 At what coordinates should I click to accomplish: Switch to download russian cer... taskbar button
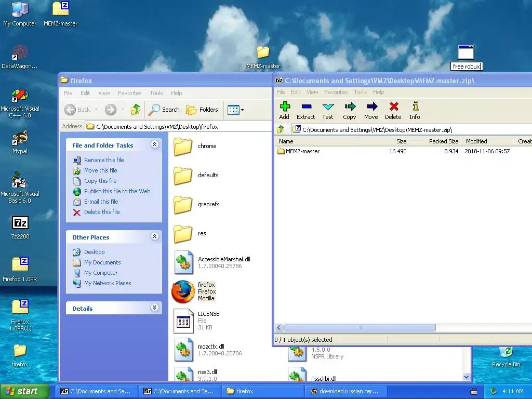345,391
